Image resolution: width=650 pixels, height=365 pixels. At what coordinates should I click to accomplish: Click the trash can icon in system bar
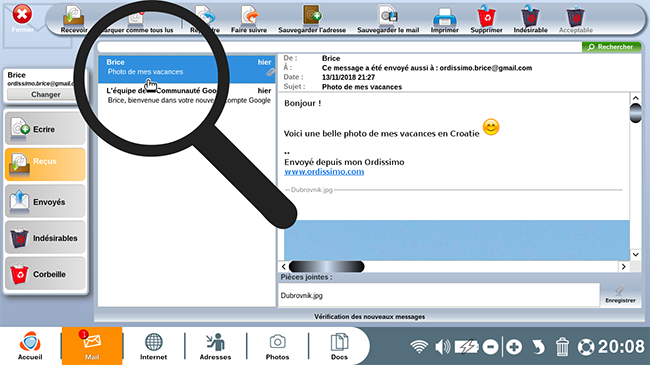[562, 347]
